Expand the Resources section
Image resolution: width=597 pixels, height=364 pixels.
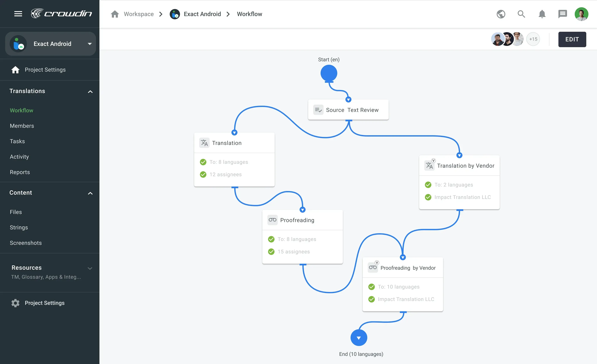(90, 269)
